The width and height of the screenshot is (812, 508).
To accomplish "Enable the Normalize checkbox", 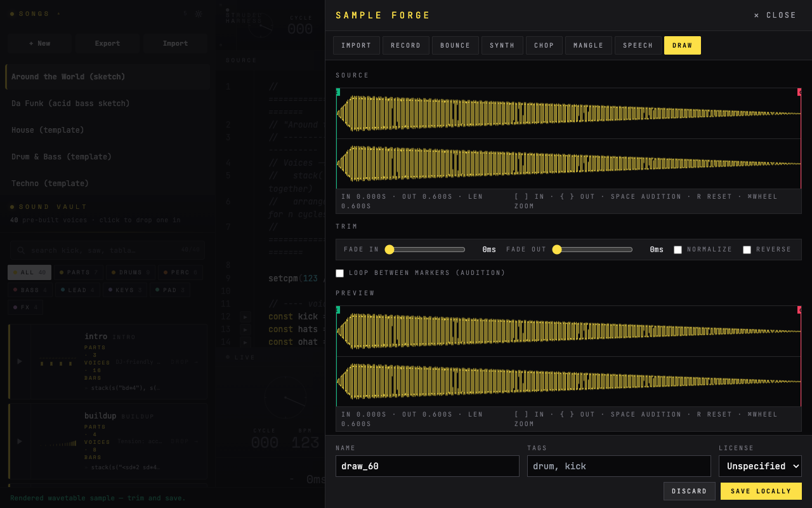I will click(678, 250).
